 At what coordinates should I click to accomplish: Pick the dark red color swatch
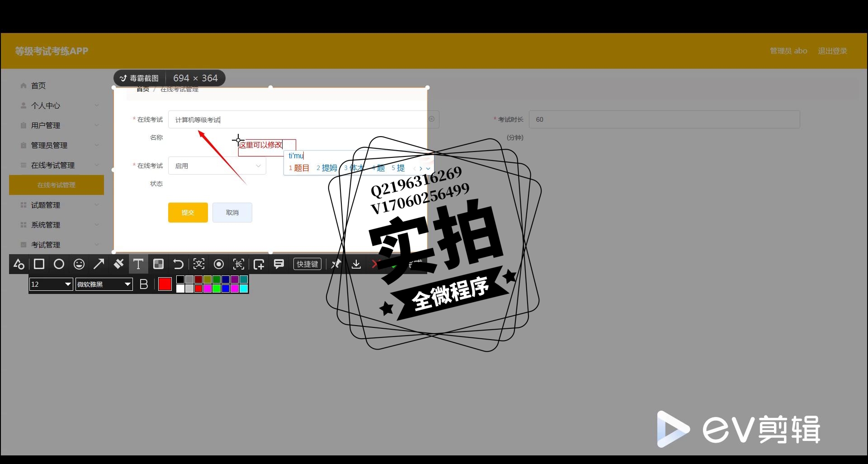coord(198,280)
